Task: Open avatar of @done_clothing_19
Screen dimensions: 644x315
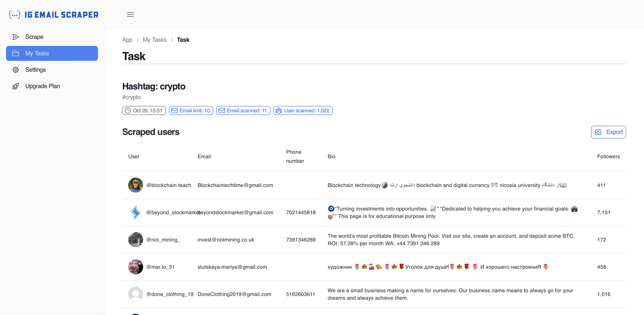Action: 135,294
